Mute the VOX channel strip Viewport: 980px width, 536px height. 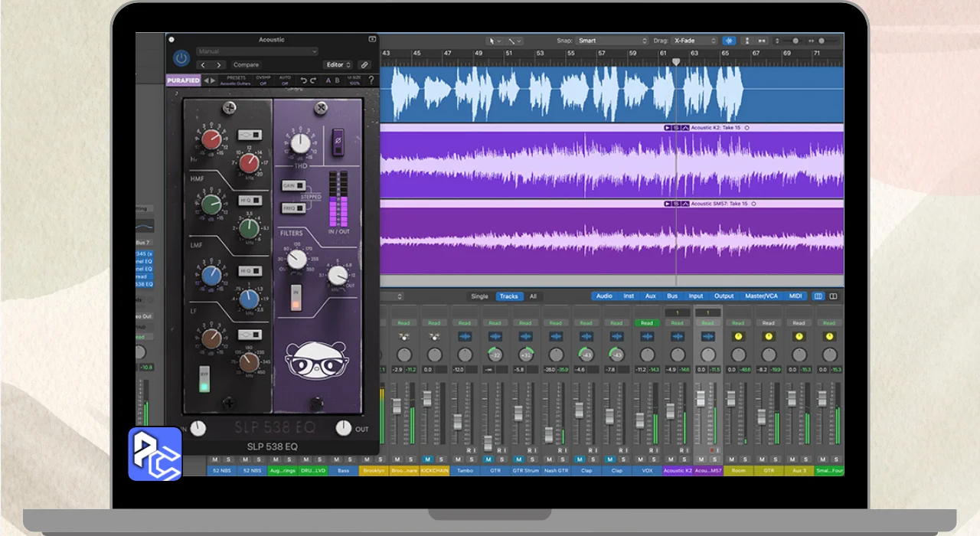tap(641, 459)
